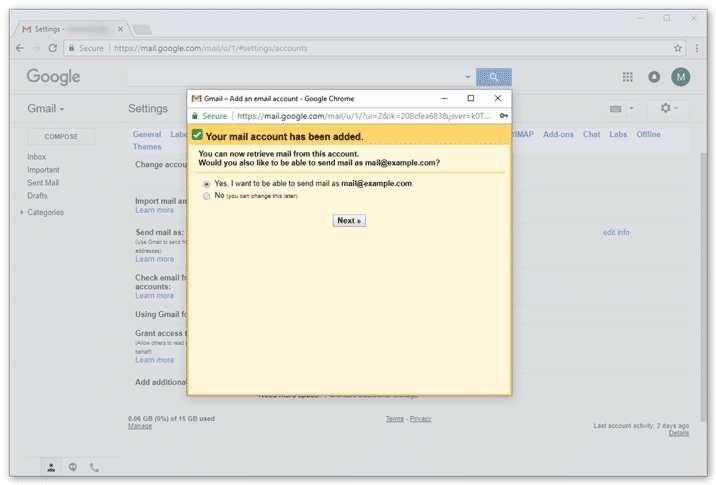Click the Next button
Image resolution: width=716 pixels, height=485 pixels.
coord(348,220)
